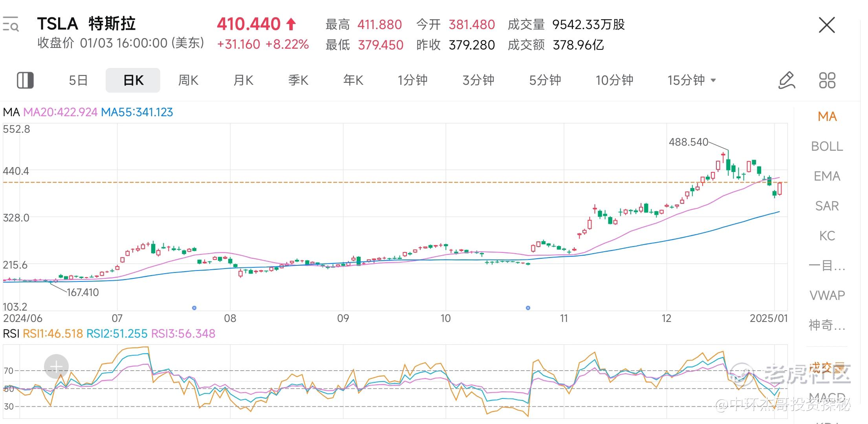Click the MA55:341.123 label
868x424 pixels.
click(137, 112)
